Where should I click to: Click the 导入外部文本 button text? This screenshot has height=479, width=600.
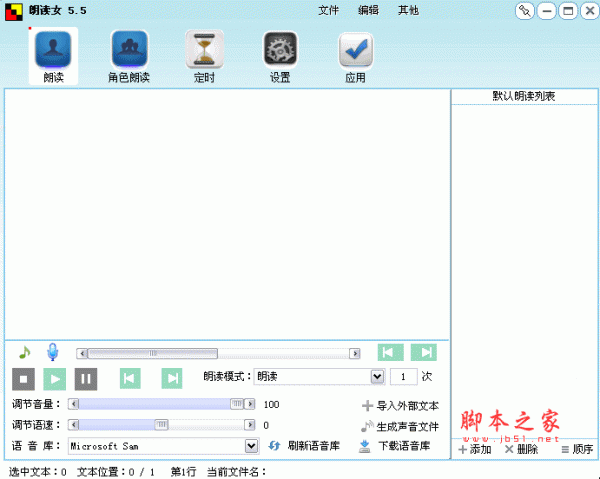tap(408, 406)
